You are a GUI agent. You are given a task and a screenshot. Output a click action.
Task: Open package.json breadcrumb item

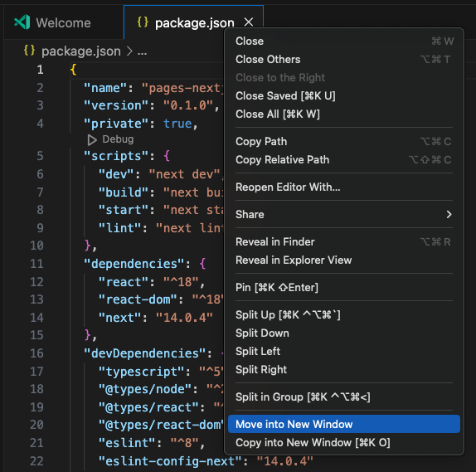(81, 51)
